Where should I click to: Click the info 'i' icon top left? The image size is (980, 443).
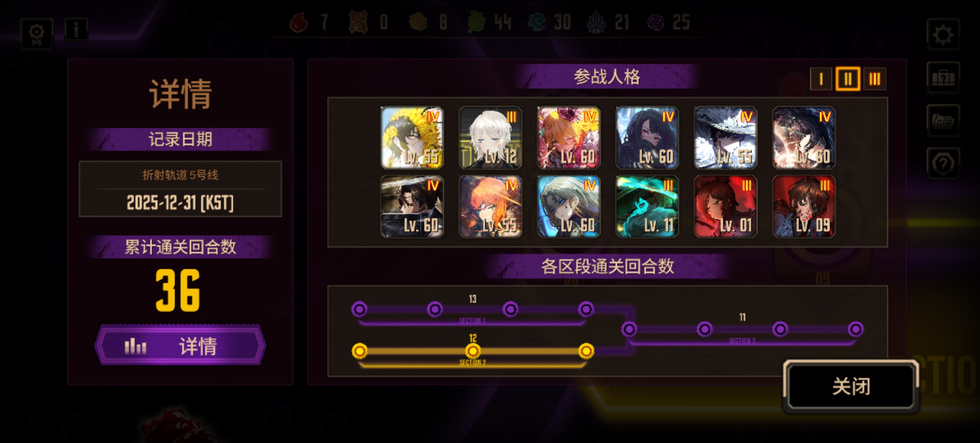76,30
